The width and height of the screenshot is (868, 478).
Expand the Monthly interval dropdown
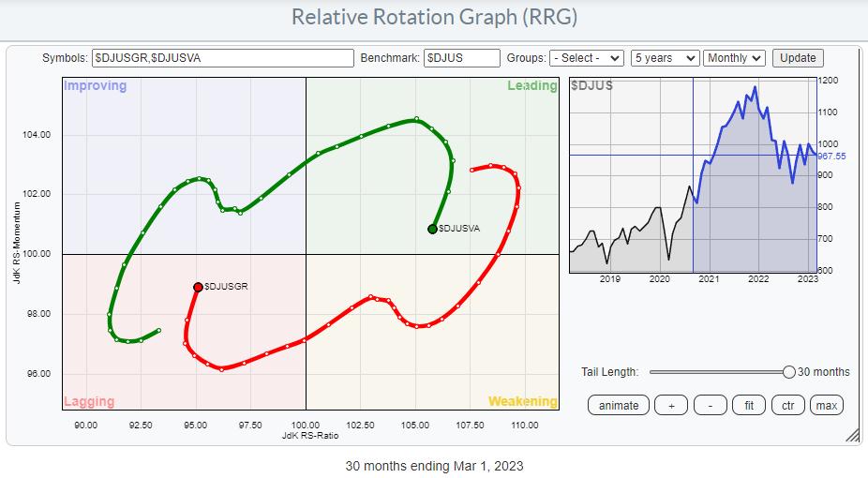[x=734, y=58]
